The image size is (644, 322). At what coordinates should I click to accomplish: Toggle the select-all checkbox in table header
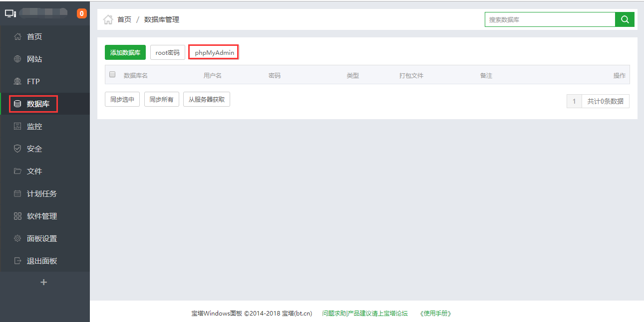[112, 74]
